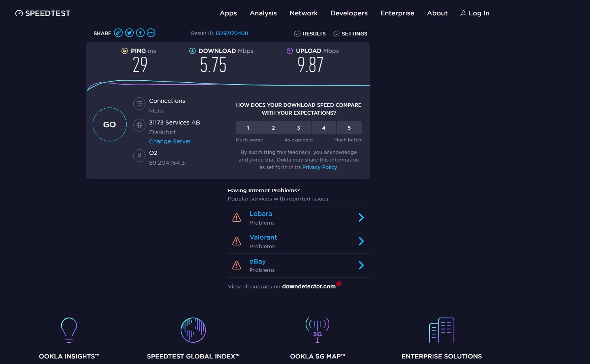
Task: Open the result ID 13297170408 link
Action: pyautogui.click(x=232, y=33)
